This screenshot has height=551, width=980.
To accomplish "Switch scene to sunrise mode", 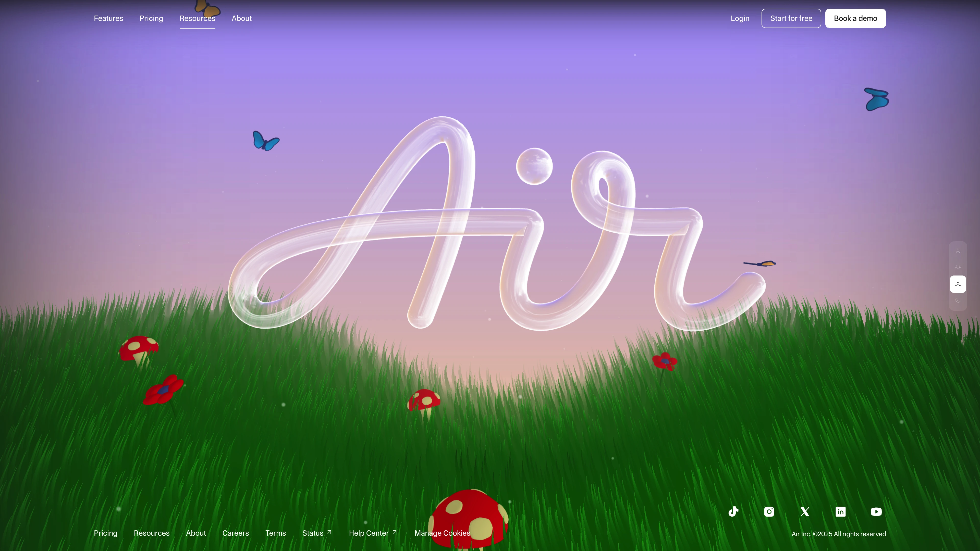I will [958, 251].
